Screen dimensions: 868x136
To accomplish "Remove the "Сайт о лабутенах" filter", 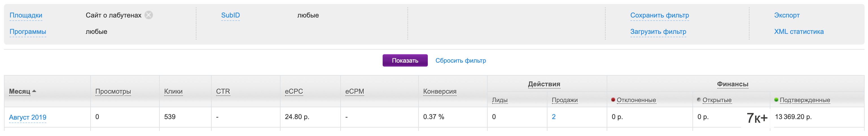I will 149,15.
